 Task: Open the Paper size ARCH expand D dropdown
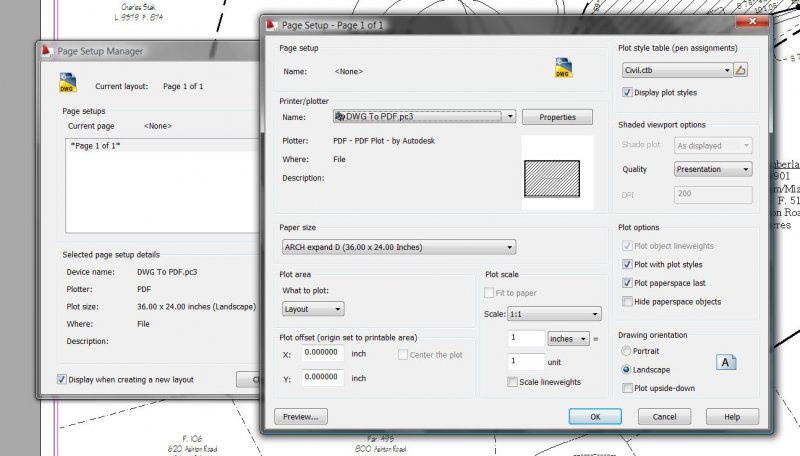(x=398, y=247)
